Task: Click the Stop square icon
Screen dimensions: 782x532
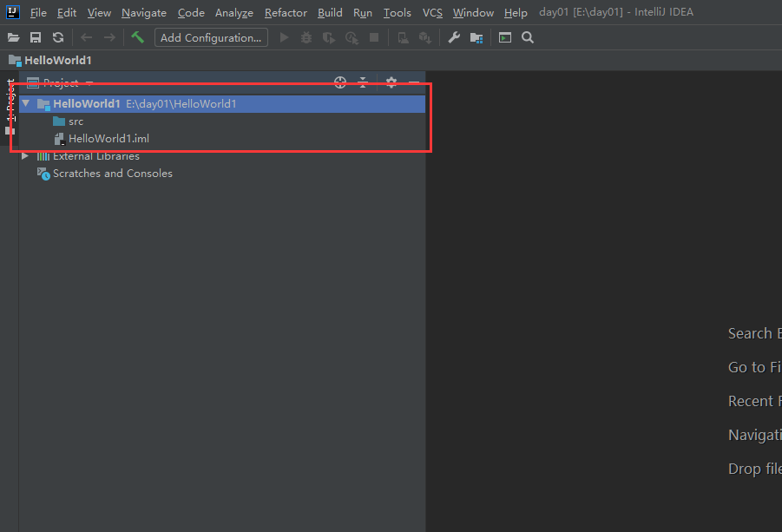Action: click(x=374, y=37)
